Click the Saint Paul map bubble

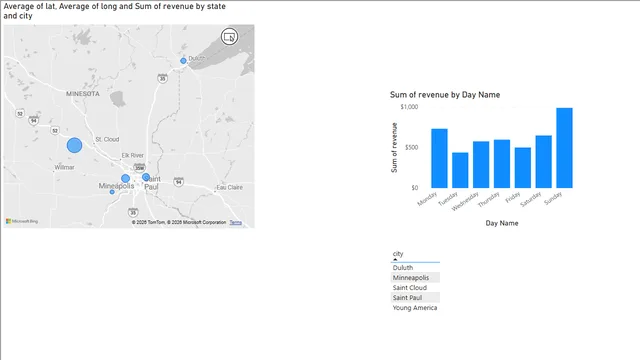pyautogui.click(x=146, y=177)
